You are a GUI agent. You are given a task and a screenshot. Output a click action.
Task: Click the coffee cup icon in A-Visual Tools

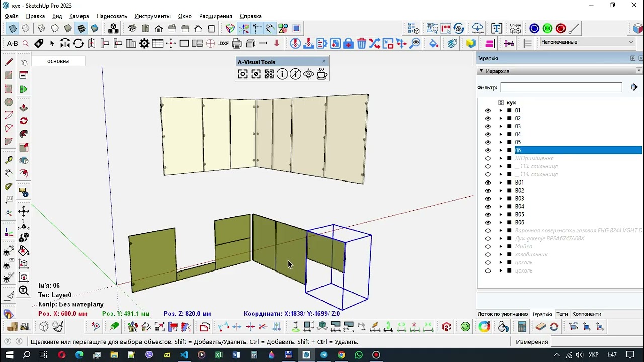click(321, 74)
